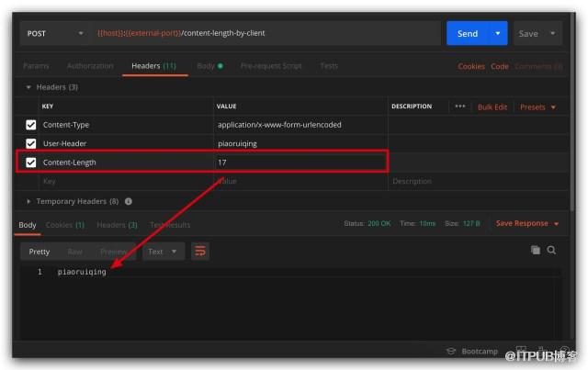Viewport: 588px width, 370px height.
Task: Click the Content-Length key cell
Action: [x=126, y=163]
